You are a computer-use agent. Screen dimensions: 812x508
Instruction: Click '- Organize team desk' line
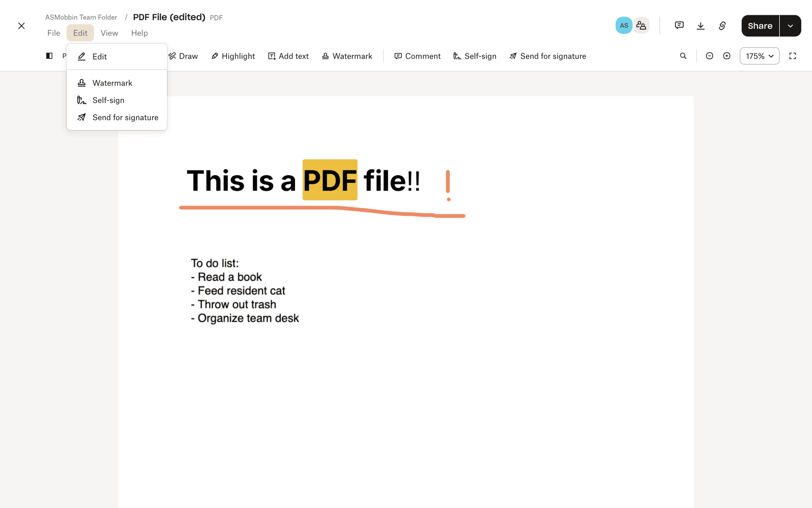(x=245, y=318)
